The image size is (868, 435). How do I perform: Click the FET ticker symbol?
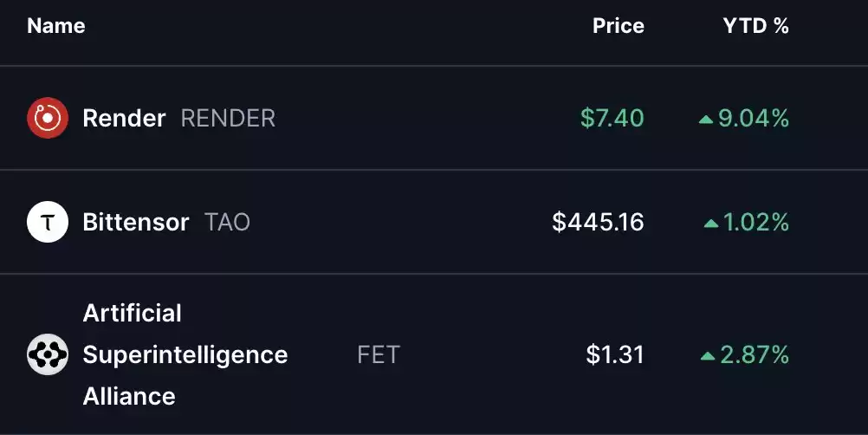(379, 354)
